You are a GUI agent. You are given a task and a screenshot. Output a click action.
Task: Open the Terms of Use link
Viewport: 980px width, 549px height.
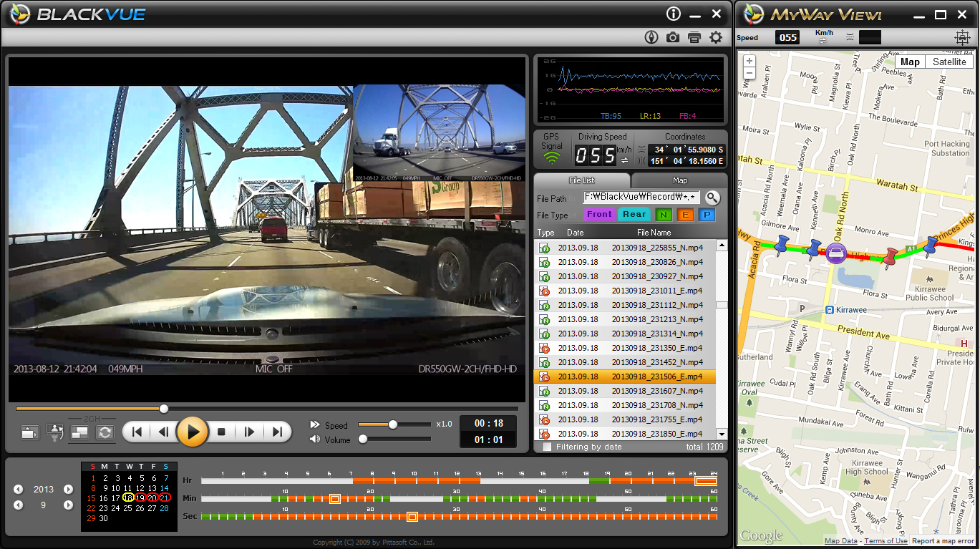[886, 541]
